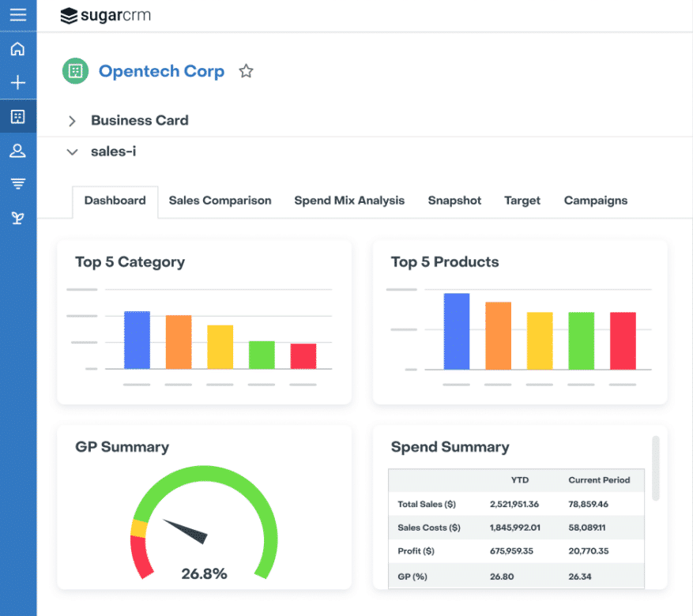693x616 pixels.
Task: Select the Total Sales ($) row label
Action: [x=427, y=505]
